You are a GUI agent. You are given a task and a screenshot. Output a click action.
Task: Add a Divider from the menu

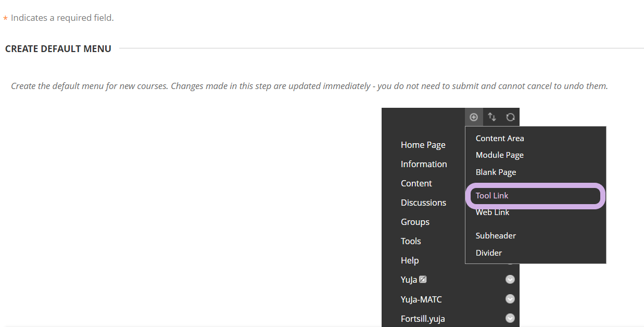tap(489, 253)
